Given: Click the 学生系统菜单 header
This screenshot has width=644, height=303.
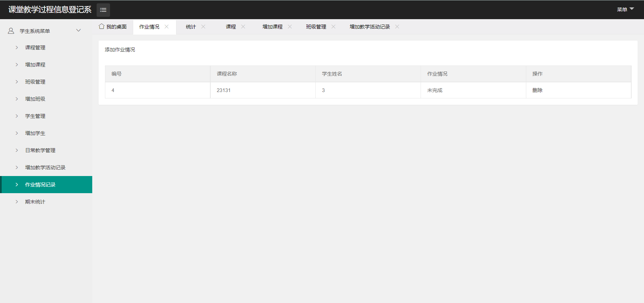Looking at the screenshot, I should [46, 31].
